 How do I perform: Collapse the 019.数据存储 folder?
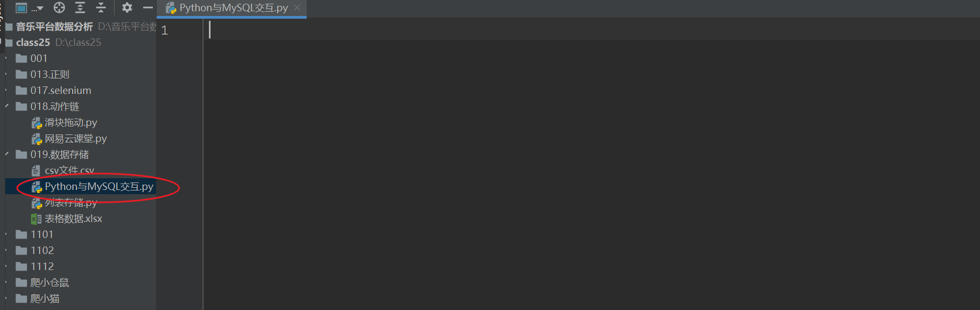click(7, 154)
